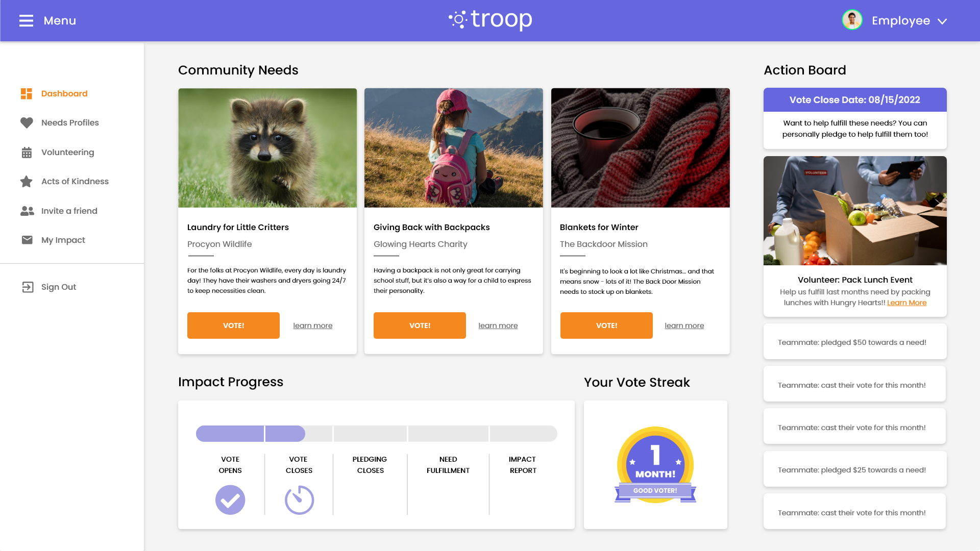The width and height of the screenshot is (980, 551).
Task: Click the Vote Closes clock icon
Action: (x=299, y=500)
